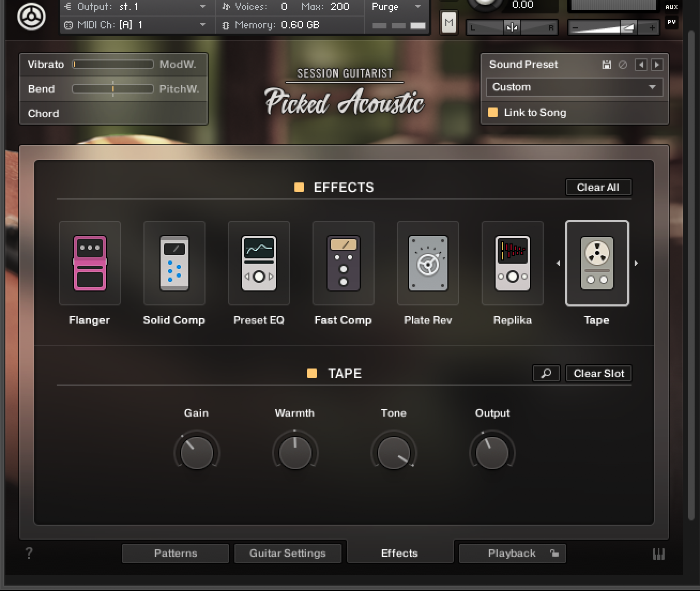Click the Tape Tone knob
The width and height of the screenshot is (700, 591).
click(394, 452)
